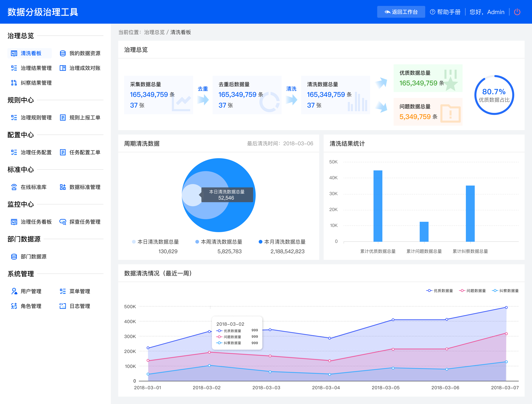Screen dimensions: 532x404
Task: Click the help question-mark icon
Action: click(x=432, y=12)
